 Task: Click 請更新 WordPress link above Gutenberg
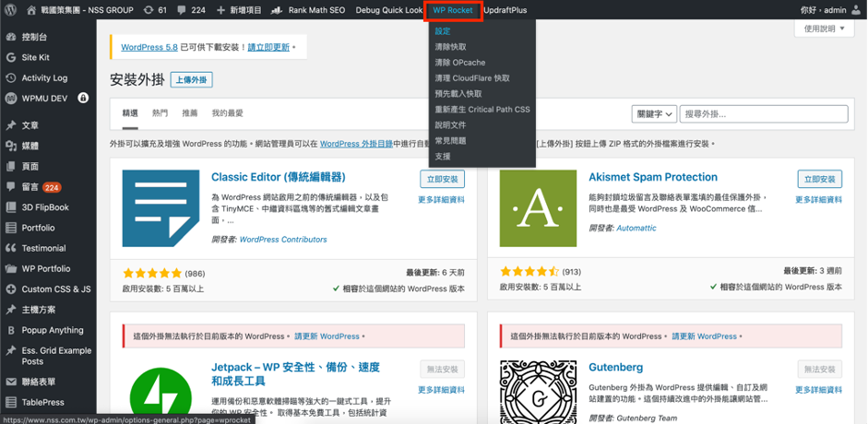(x=704, y=336)
